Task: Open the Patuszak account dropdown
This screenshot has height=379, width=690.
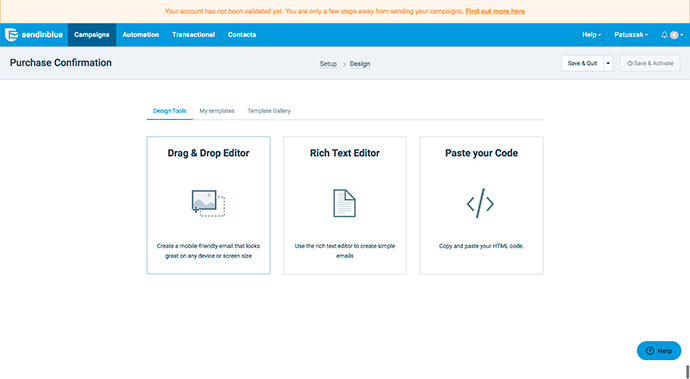Action: (631, 35)
